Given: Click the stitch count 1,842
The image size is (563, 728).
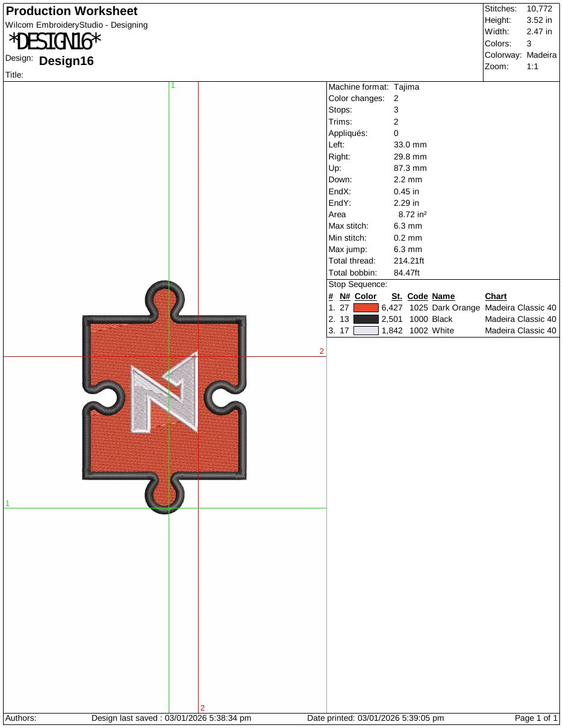Looking at the screenshot, I should point(391,331).
